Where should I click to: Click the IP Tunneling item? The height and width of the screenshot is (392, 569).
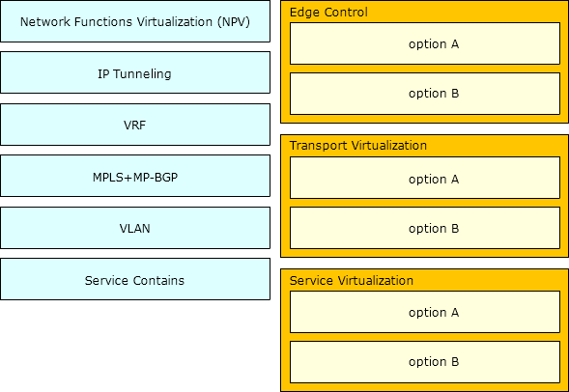pos(135,72)
